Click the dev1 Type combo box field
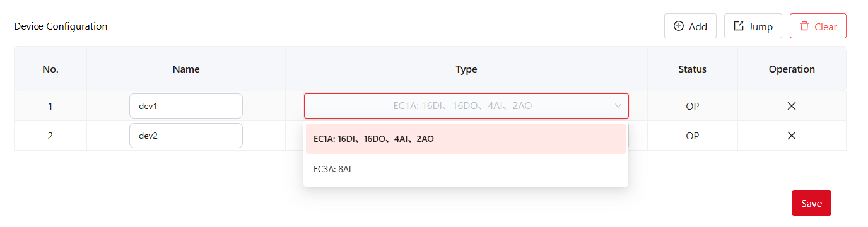Image resolution: width=868 pixels, height=227 pixels. 466,106
